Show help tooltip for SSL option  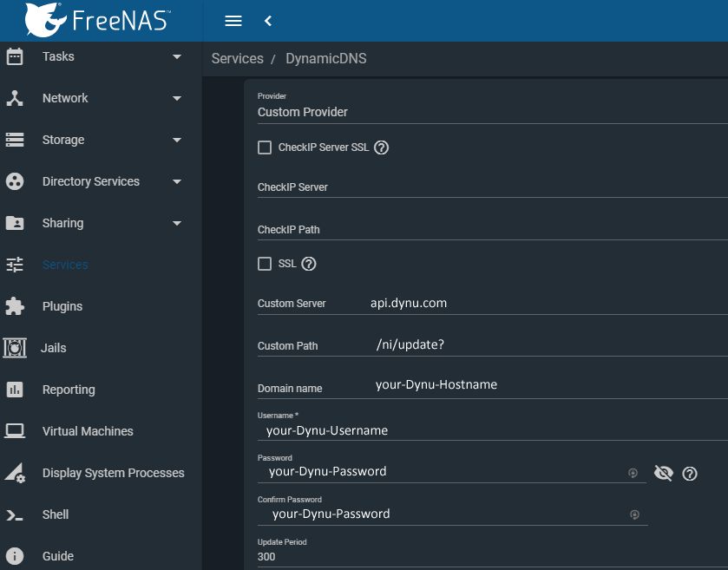pos(309,264)
